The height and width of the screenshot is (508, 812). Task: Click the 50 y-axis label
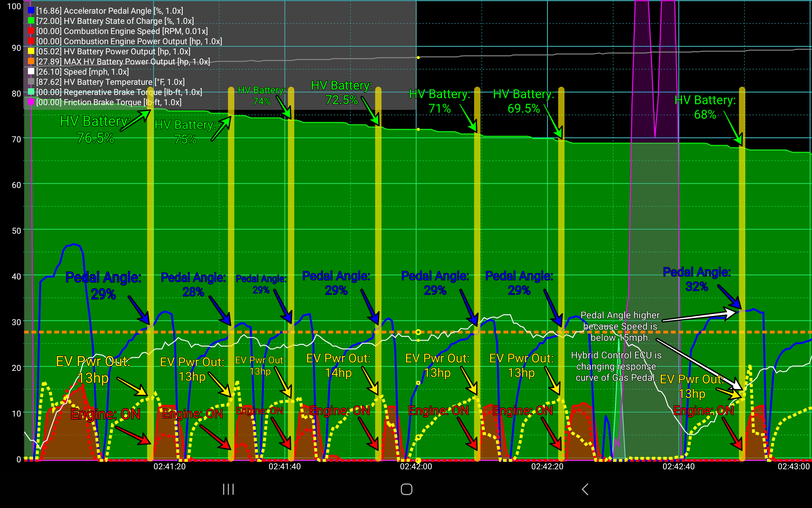(x=16, y=231)
